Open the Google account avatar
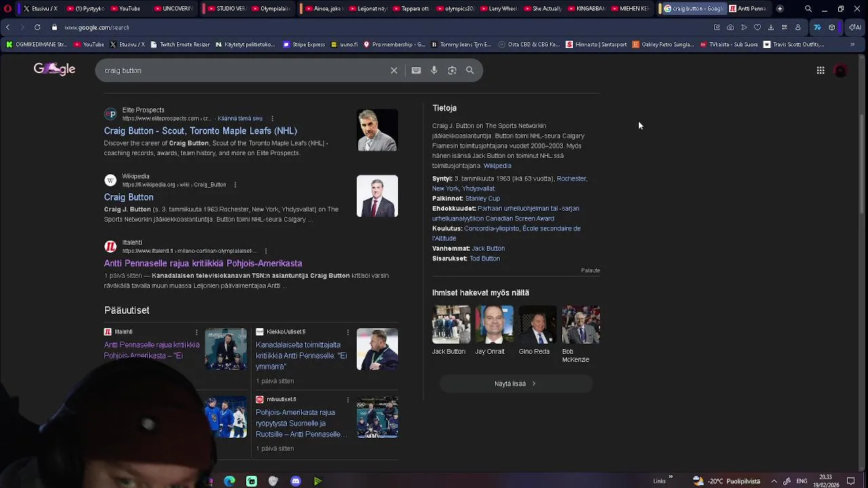The image size is (868, 488). coord(841,70)
